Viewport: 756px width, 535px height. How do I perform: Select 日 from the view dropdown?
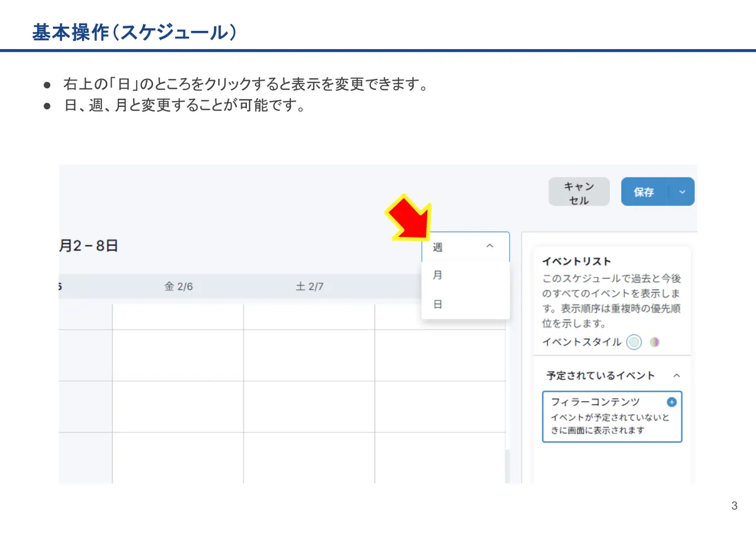pos(465,304)
